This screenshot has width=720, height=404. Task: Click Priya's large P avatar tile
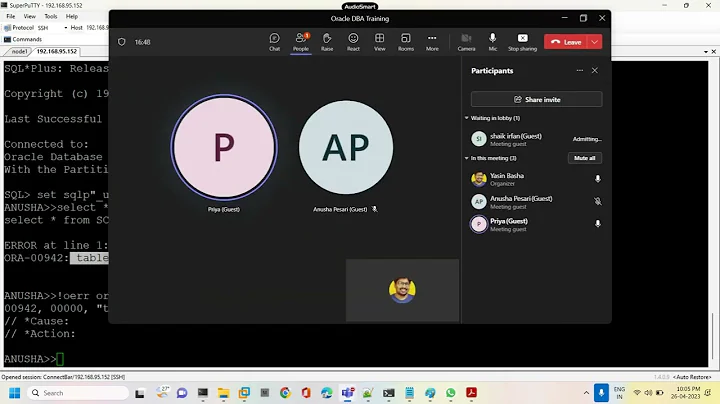pyautogui.click(x=224, y=147)
